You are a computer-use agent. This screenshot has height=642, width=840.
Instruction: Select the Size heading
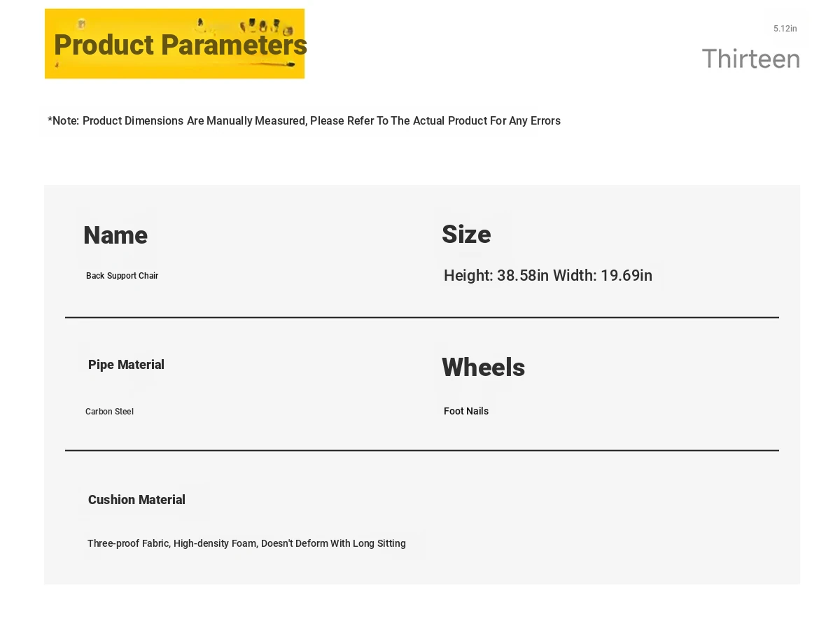[x=466, y=235]
